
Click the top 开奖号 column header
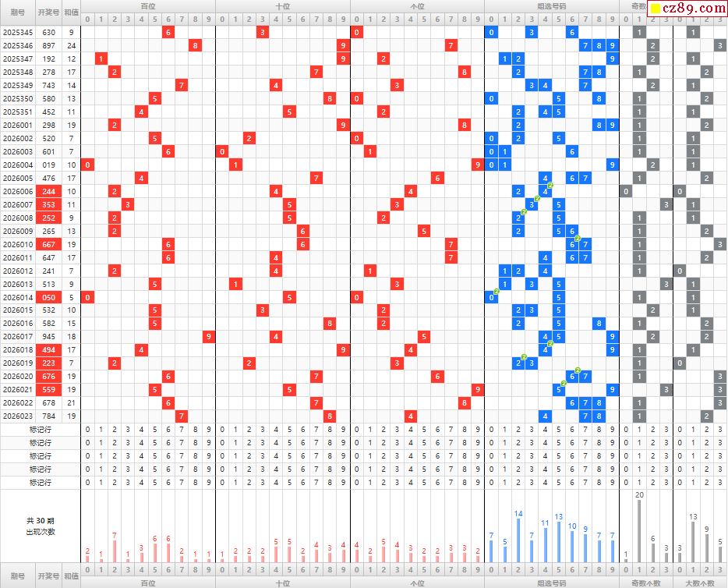pos(48,12)
